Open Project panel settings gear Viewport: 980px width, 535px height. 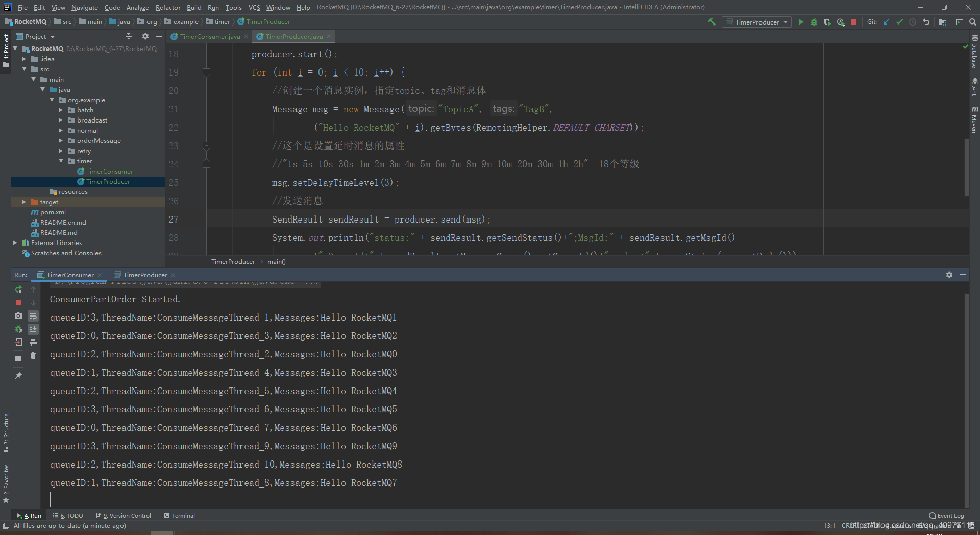tap(145, 36)
